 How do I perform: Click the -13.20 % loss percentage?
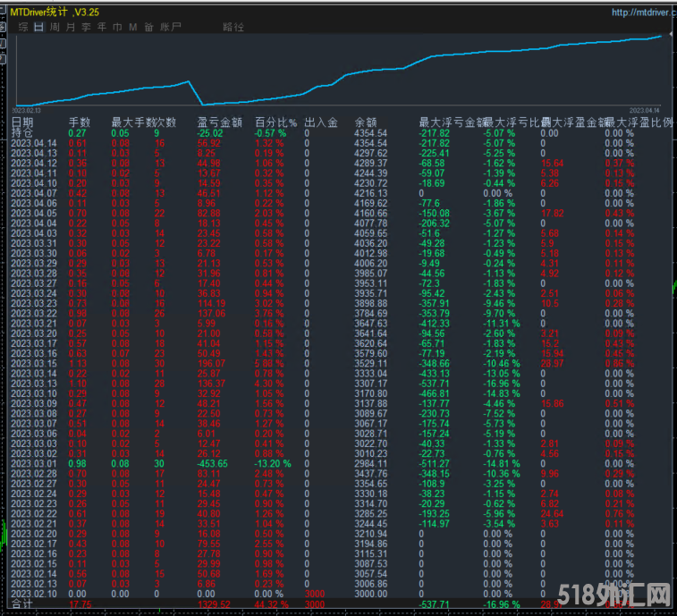coord(273,464)
